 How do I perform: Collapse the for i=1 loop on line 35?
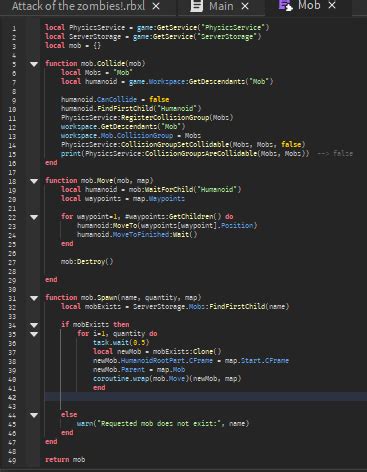34,334
